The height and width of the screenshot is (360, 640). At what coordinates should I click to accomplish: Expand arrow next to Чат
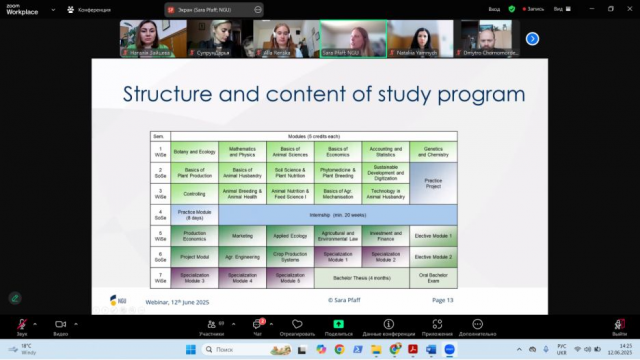coord(271,324)
